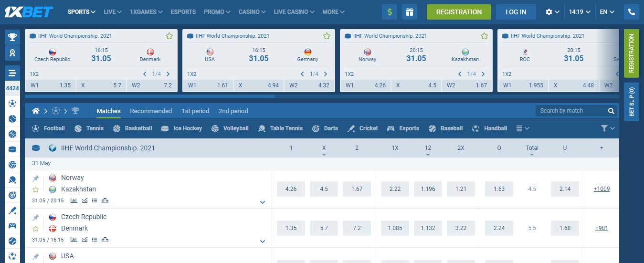This screenshot has width=644, height=263.
Task: Click the green REGISTRATION button
Action: click(x=459, y=12)
